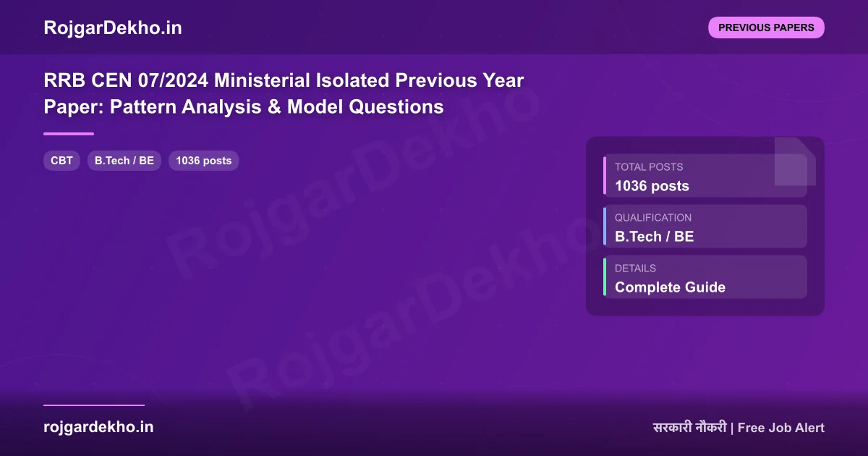Click the Free Job Alert footer text
Image resolution: width=868 pixels, height=456 pixels.
(x=780, y=428)
